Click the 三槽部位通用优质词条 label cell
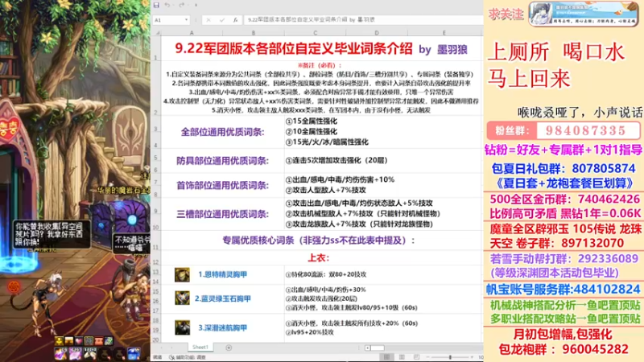 coord(223,214)
